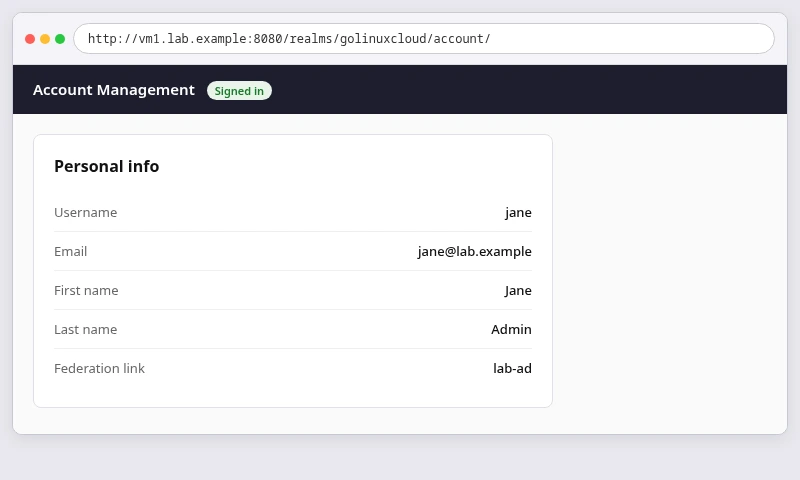The image size is (800, 480).
Task: Click the Username label
Action: click(86, 213)
